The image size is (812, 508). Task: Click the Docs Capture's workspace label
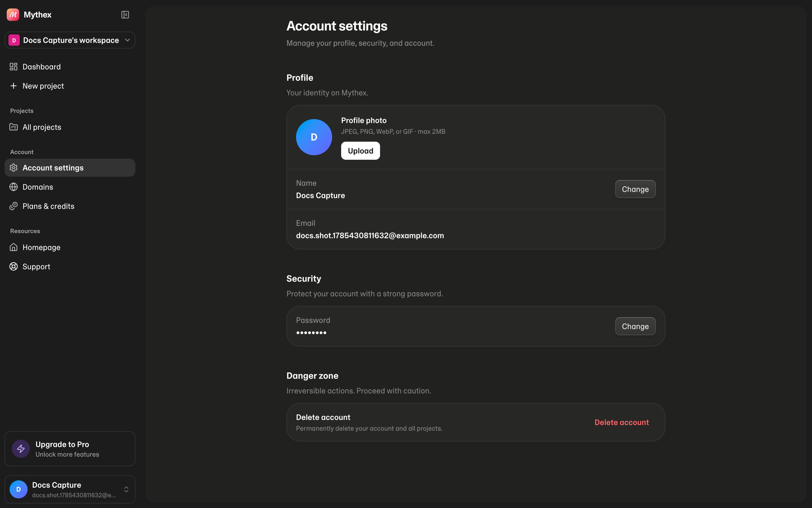point(71,40)
